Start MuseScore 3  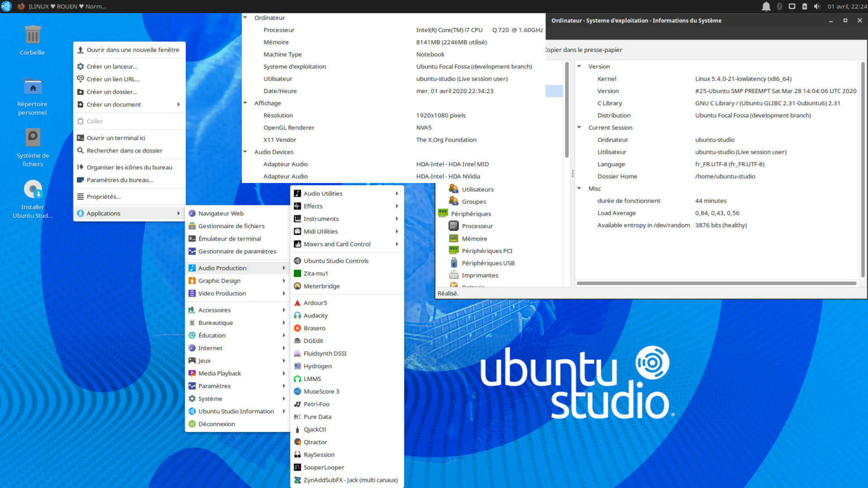tap(320, 391)
